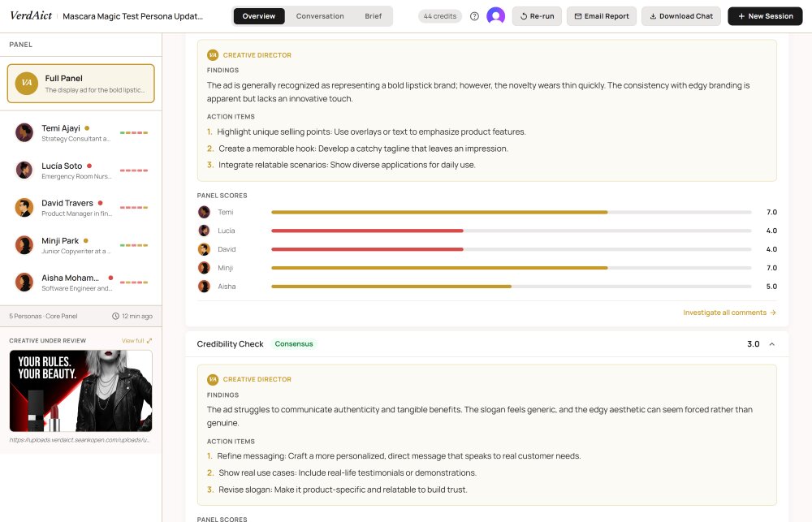This screenshot has height=522, width=812.
Task: Select David Travers persona row
Action: (x=80, y=207)
